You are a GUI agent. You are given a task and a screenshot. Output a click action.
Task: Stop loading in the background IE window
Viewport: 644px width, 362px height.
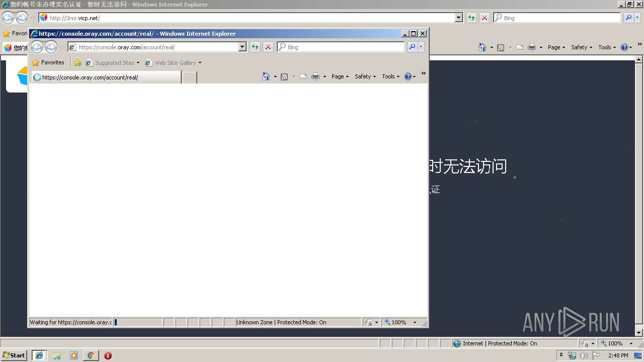coord(485,18)
